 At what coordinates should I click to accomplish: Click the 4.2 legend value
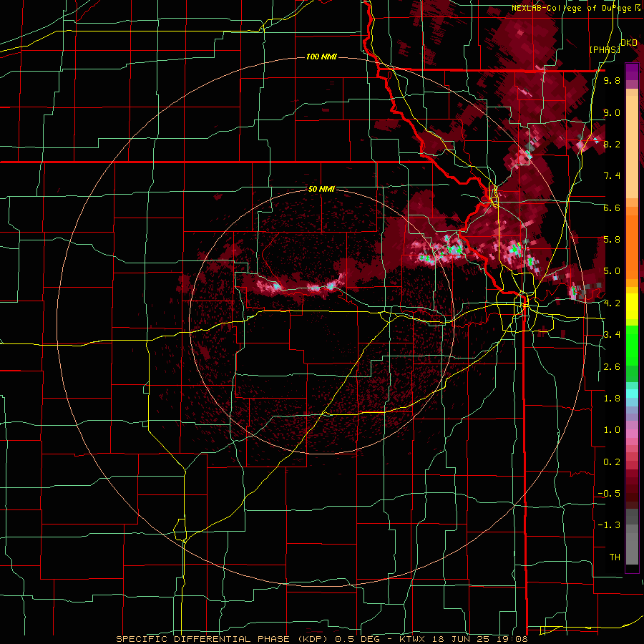pos(612,303)
